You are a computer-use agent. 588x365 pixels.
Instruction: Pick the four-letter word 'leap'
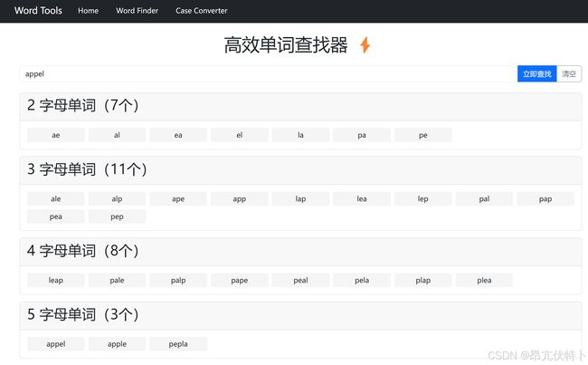[56, 280]
